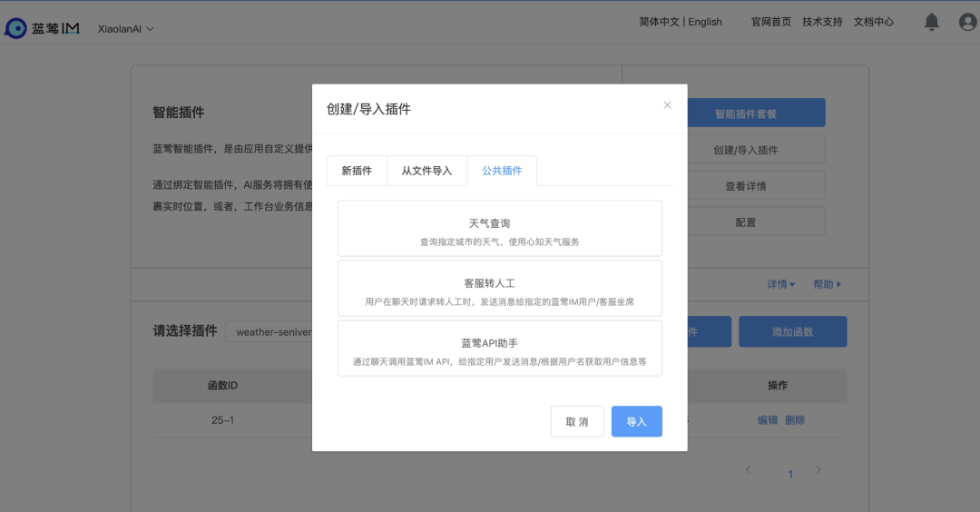This screenshot has height=512, width=980.
Task: Open 官网首页 link
Action: click(770, 22)
